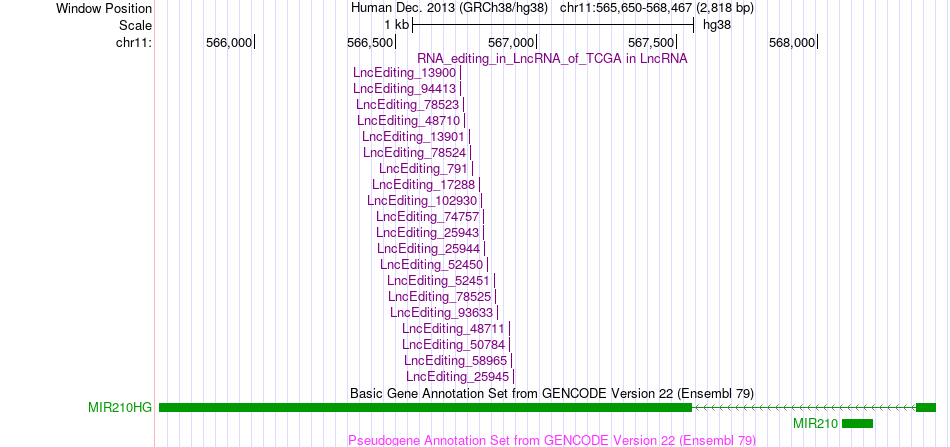Open the Basic Gene Annotation Set GENCODE title
This screenshot has height=447, width=950.
click(552, 393)
